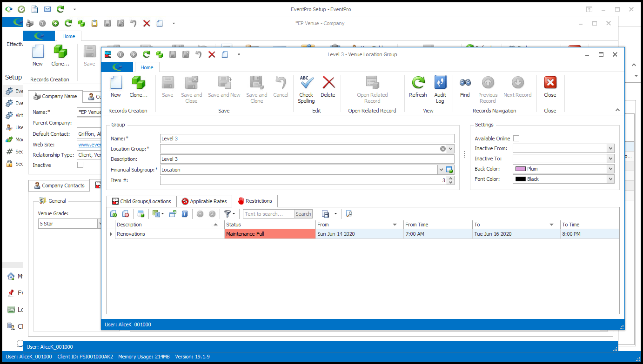
Task: Click the Plum back color swatch
Action: [521, 169]
